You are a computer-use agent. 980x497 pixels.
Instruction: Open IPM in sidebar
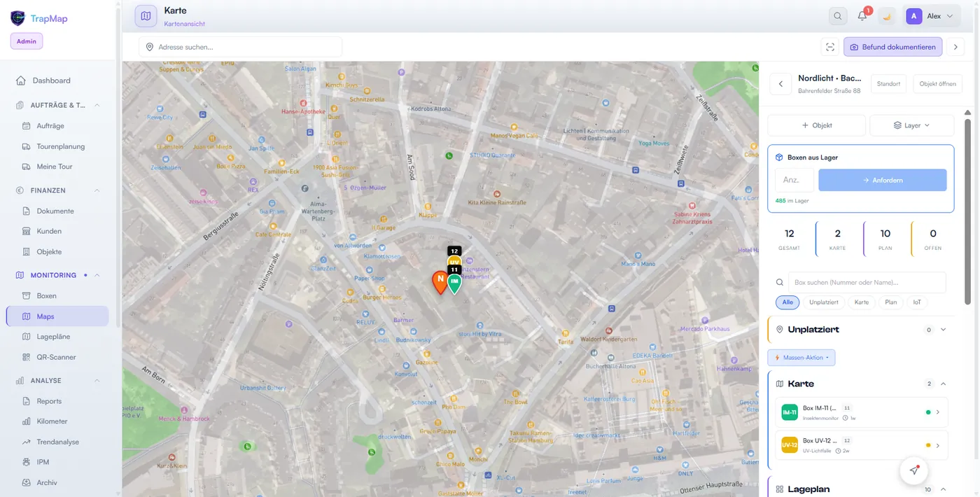tap(43, 462)
